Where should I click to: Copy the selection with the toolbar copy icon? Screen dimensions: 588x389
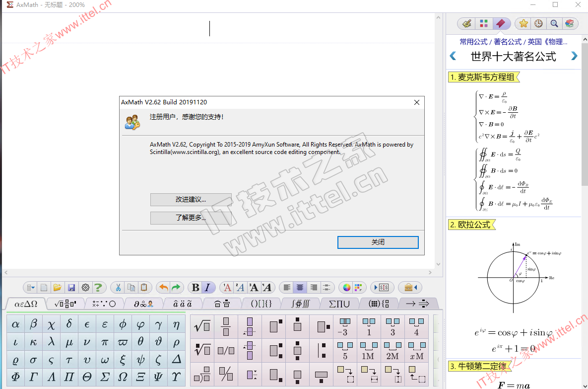point(131,288)
